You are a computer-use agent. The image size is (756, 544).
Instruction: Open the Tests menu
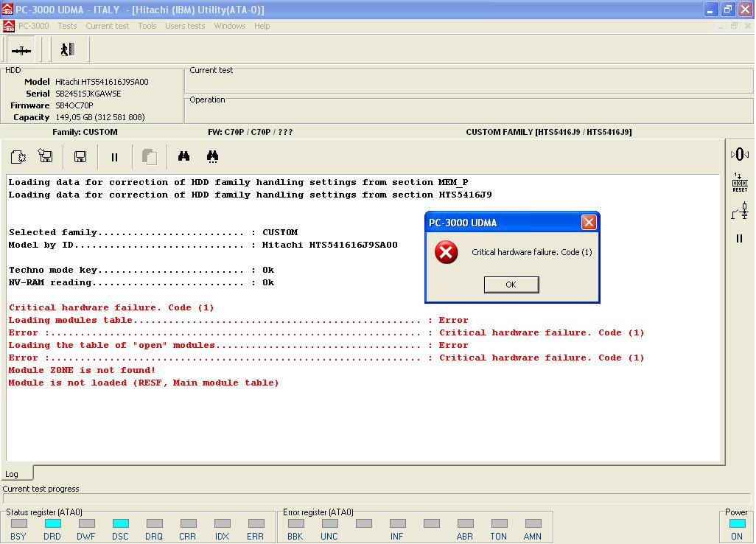pos(67,26)
